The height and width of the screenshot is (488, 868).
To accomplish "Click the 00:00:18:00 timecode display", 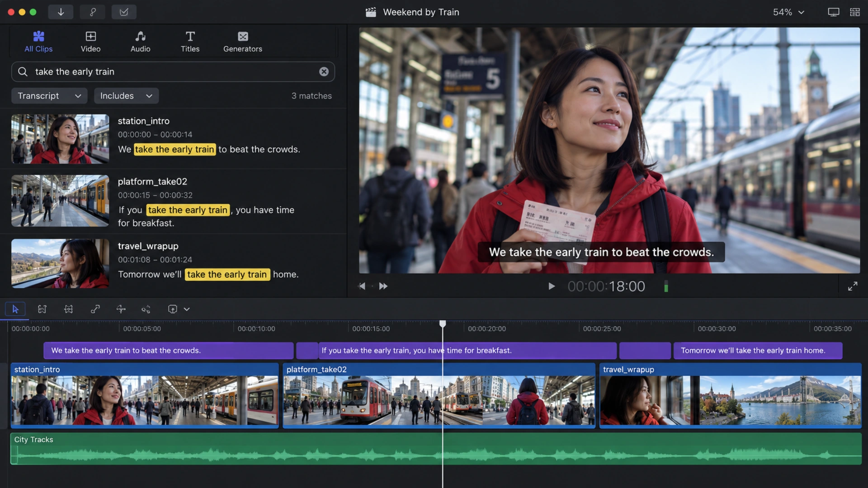I will (606, 286).
